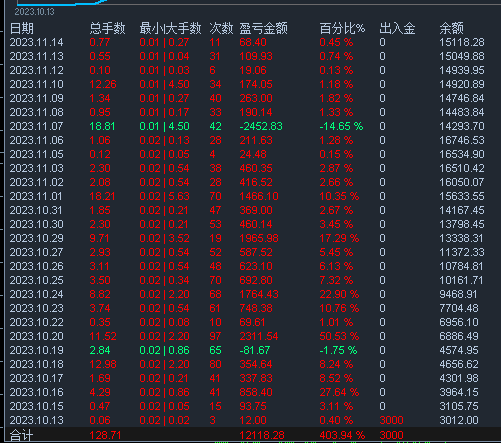This screenshot has height=443, width=501.
Task: Click the -81.67 loss value
Action: (255, 350)
